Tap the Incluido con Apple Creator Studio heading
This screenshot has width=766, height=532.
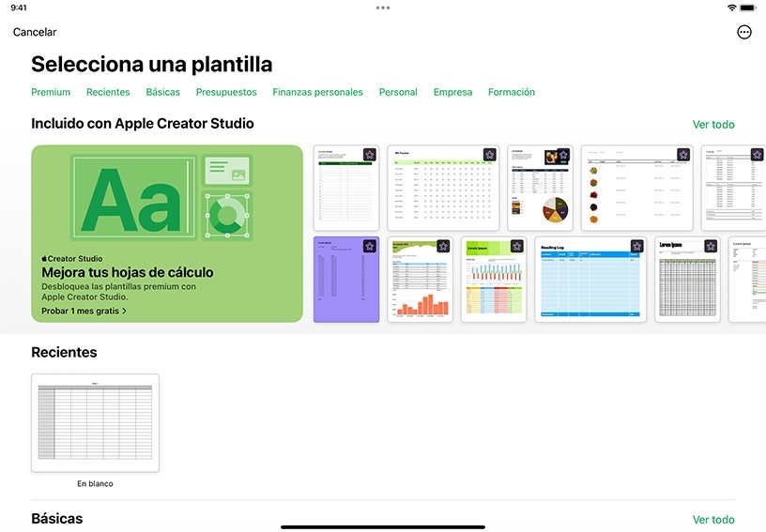point(143,124)
